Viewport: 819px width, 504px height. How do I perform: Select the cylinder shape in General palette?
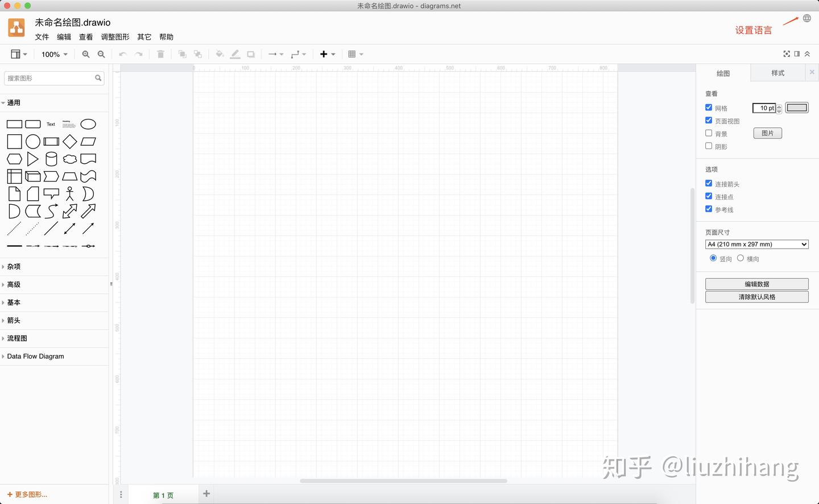point(51,159)
